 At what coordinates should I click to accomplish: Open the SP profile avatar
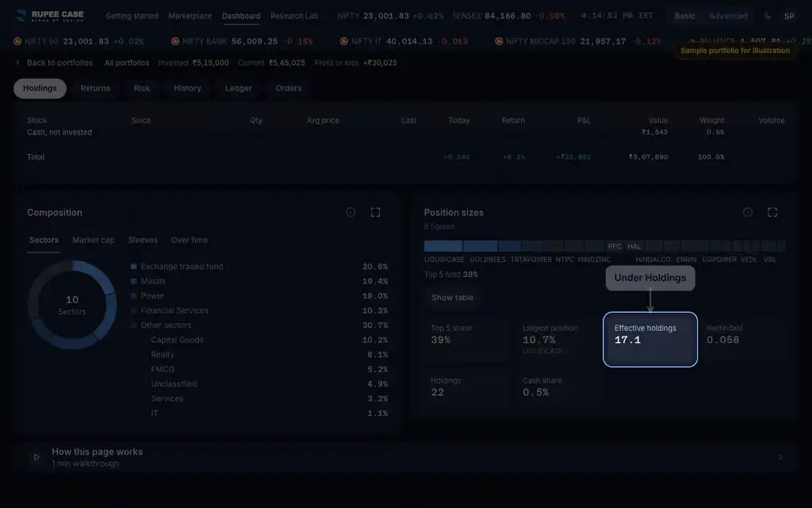(789, 16)
